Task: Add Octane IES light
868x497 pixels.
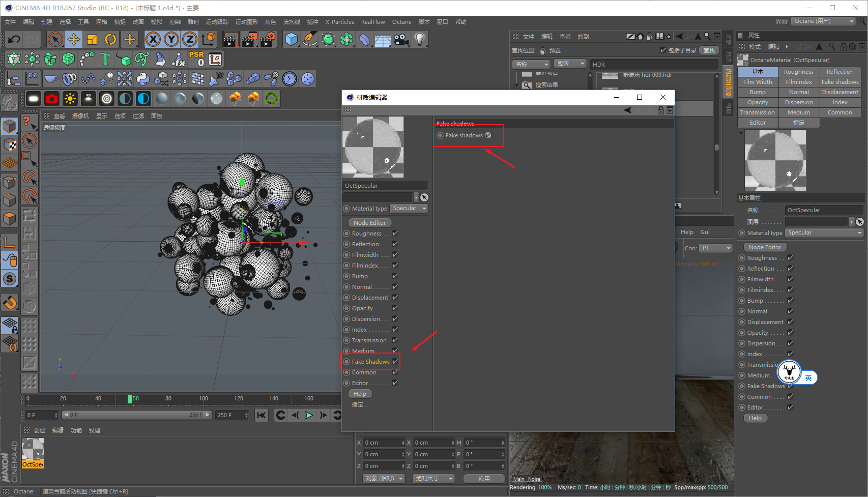Action: tap(89, 99)
